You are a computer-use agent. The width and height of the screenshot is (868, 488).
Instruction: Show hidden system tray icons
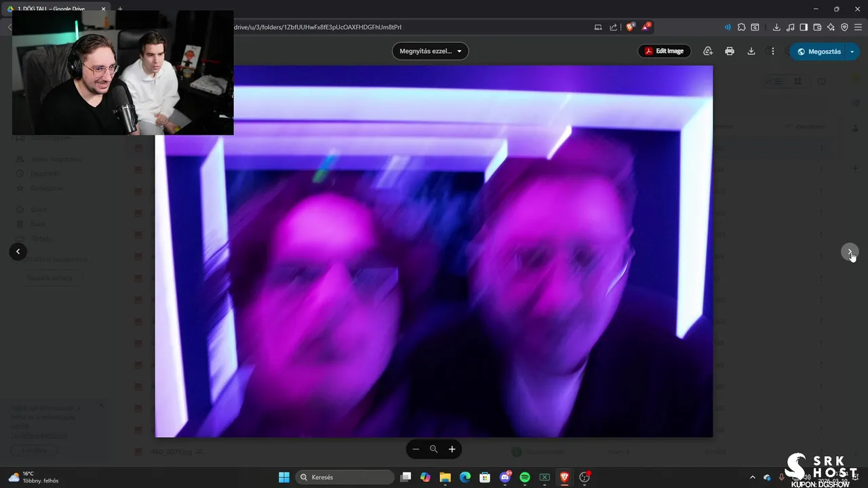point(752,477)
